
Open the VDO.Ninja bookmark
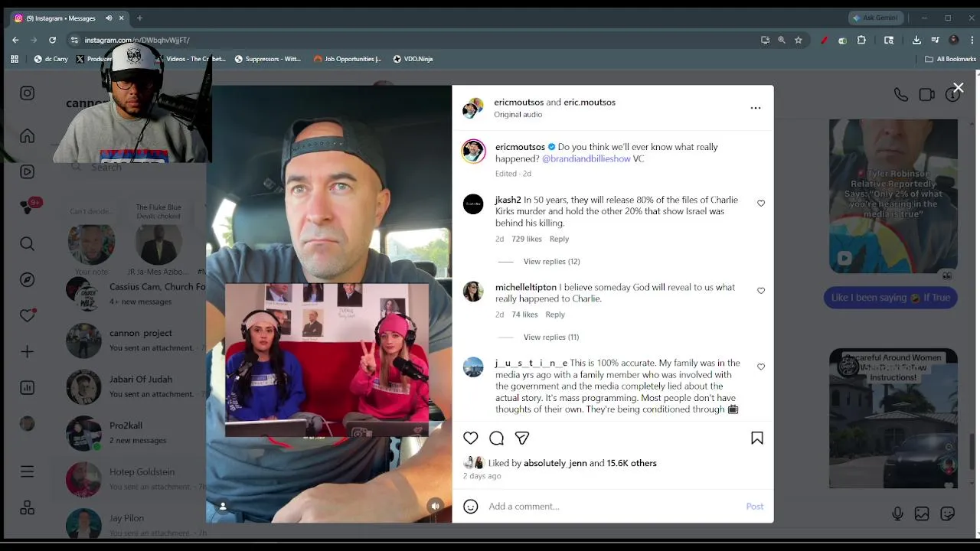[x=413, y=59]
